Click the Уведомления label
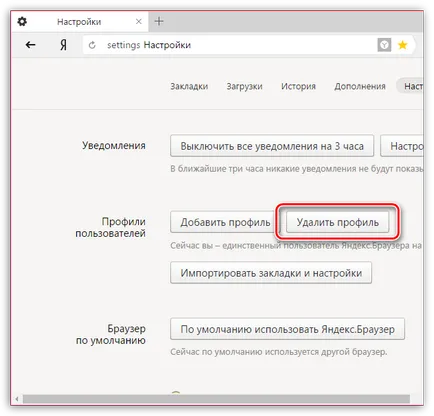Screen dimensions: 434x416 pyautogui.click(x=114, y=146)
